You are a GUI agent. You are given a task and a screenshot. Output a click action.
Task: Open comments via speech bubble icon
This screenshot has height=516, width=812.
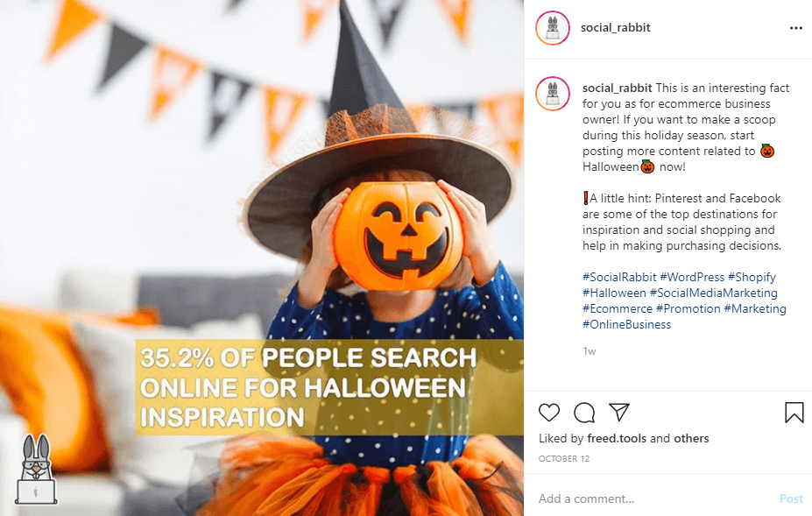pos(584,413)
